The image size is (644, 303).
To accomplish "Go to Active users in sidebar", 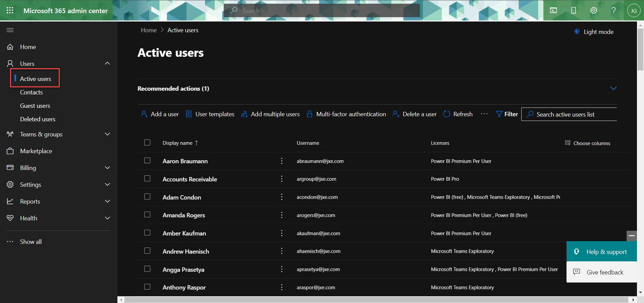I will tap(36, 79).
